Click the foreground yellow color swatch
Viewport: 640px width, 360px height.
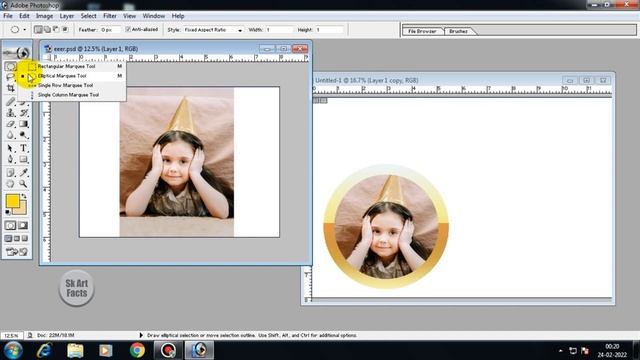coord(13,201)
